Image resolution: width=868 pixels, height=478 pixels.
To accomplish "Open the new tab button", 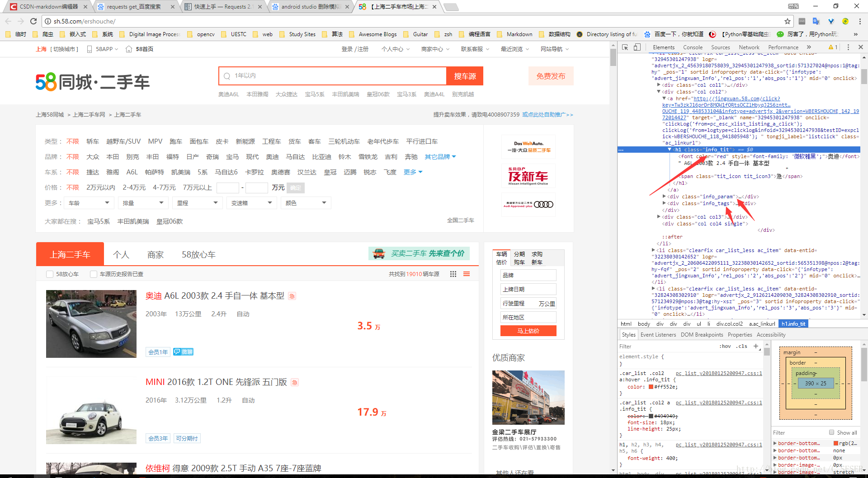I will (451, 7).
